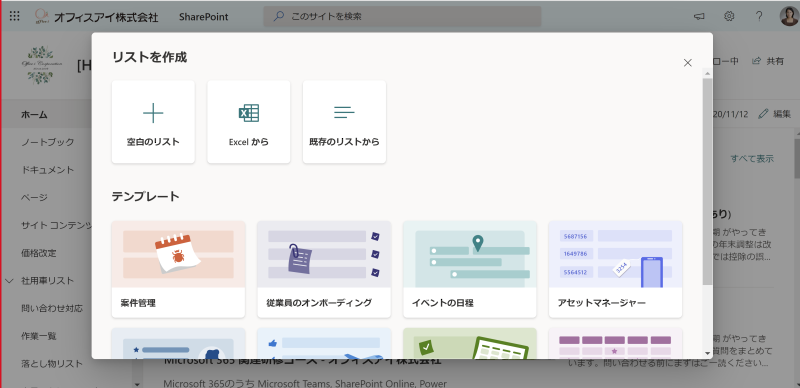800x388 pixels.
Task: Expand the 社用車リスト navigation chevron
Action: point(9,281)
